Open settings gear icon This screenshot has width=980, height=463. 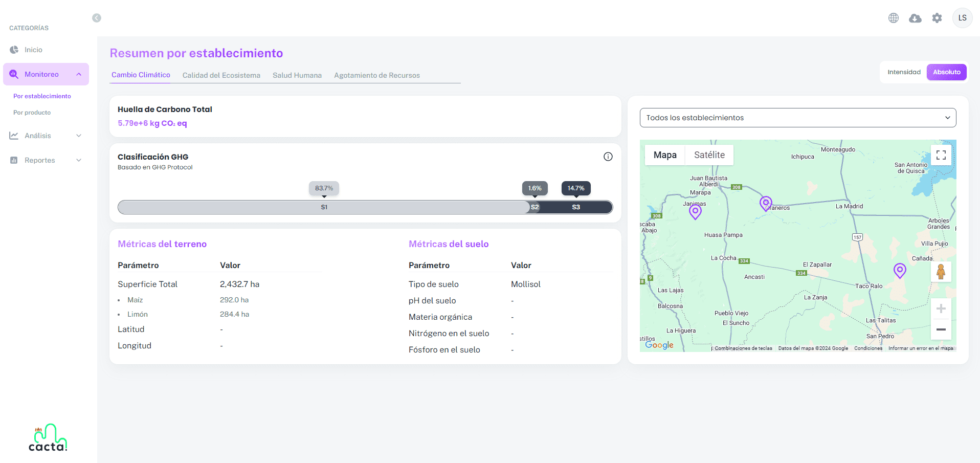coord(937,18)
